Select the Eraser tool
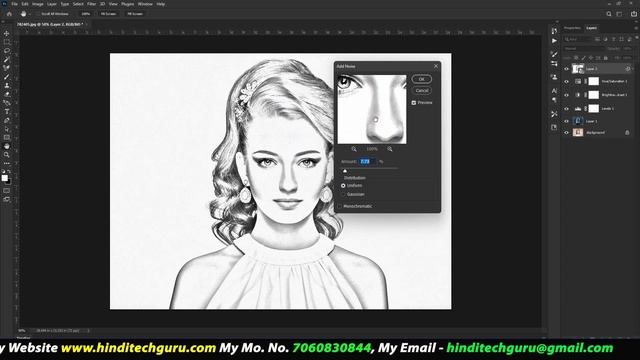The image size is (640, 360). 7,94
